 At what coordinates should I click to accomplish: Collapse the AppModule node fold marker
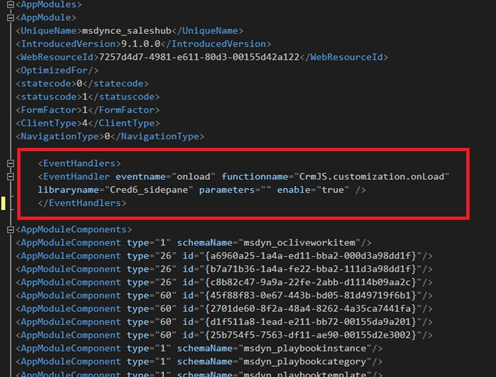pyautogui.click(x=10, y=18)
